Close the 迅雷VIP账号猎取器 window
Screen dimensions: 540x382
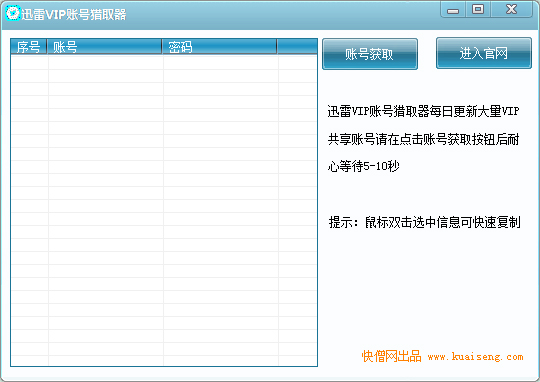tap(511, 9)
